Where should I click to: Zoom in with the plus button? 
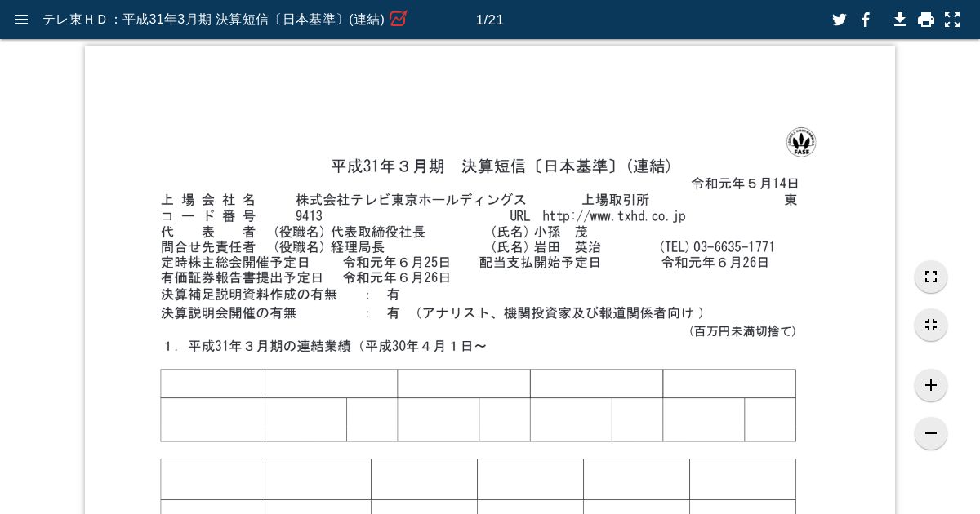point(931,385)
